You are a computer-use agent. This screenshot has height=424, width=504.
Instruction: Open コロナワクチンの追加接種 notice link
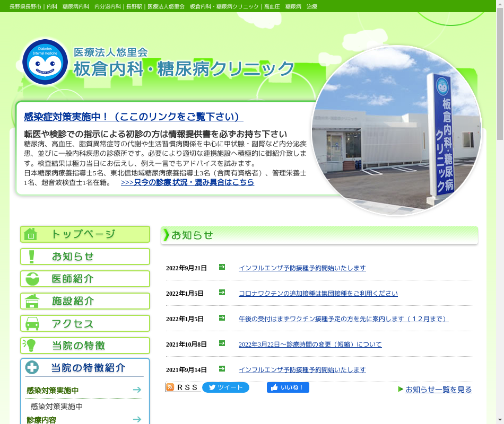[x=318, y=294]
